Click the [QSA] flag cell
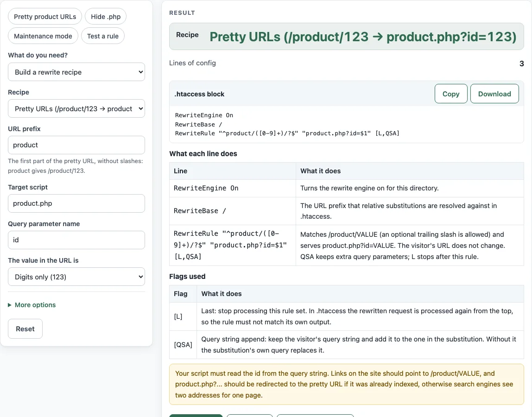This screenshot has width=532, height=417. coord(183,345)
